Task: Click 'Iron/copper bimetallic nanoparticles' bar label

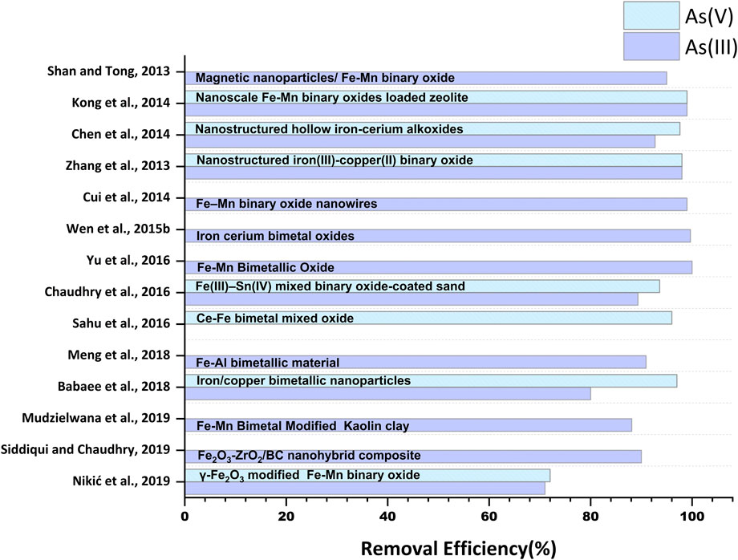Action: pyautogui.click(x=303, y=380)
